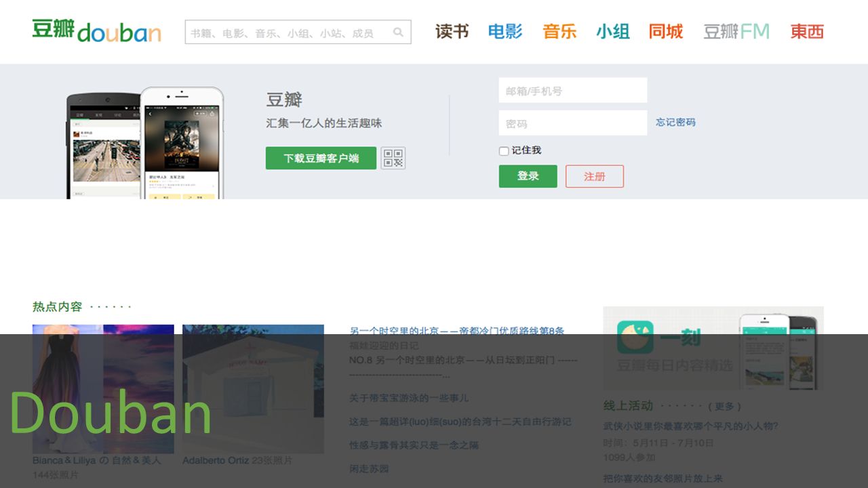Click the green 一刻 app icon
868x488 pixels.
click(635, 338)
